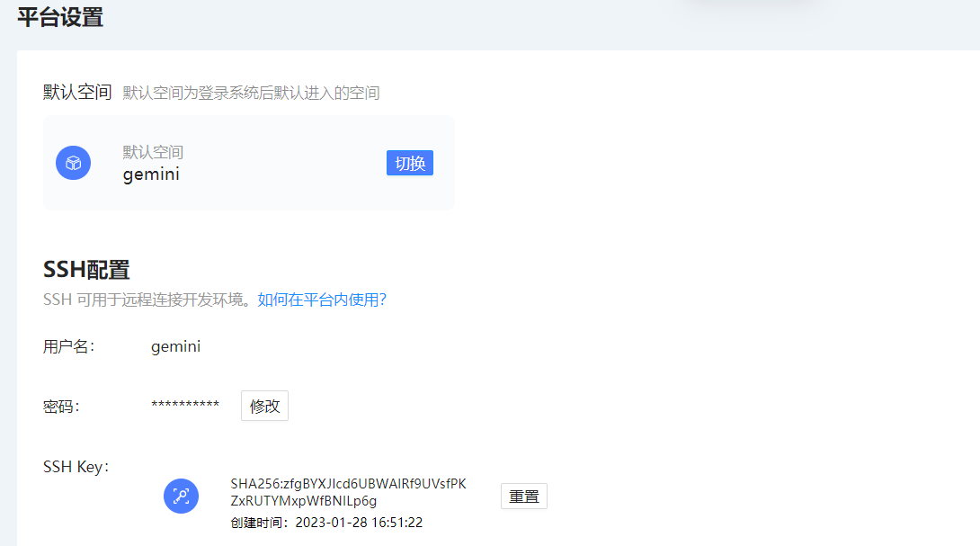Image resolution: width=980 pixels, height=546 pixels.
Task: Click the 默认空间 section heading
Action: (77, 92)
